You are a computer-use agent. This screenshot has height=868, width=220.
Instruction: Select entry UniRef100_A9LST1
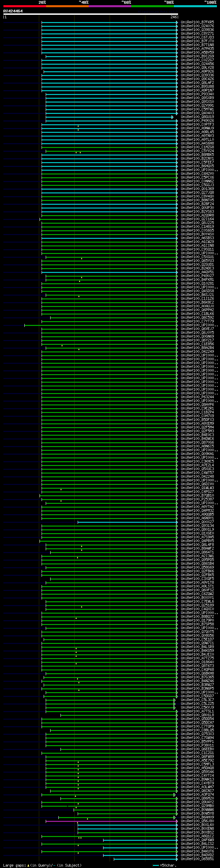(197, 586)
